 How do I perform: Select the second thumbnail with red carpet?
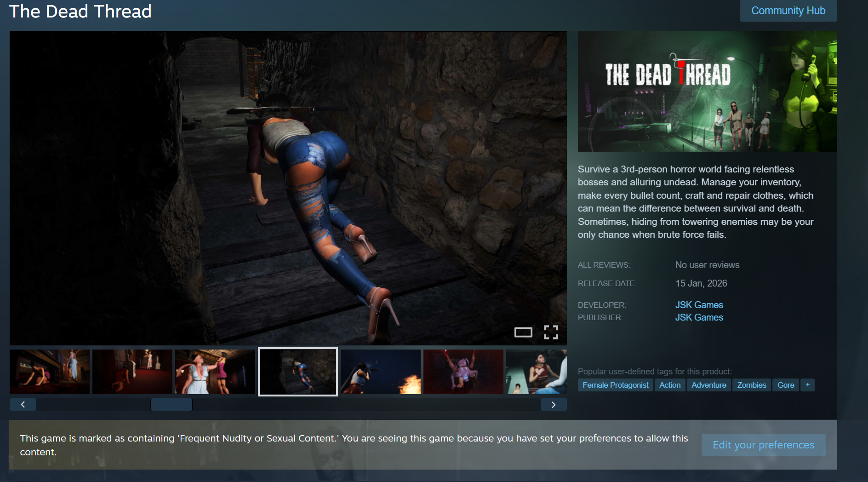(x=132, y=372)
